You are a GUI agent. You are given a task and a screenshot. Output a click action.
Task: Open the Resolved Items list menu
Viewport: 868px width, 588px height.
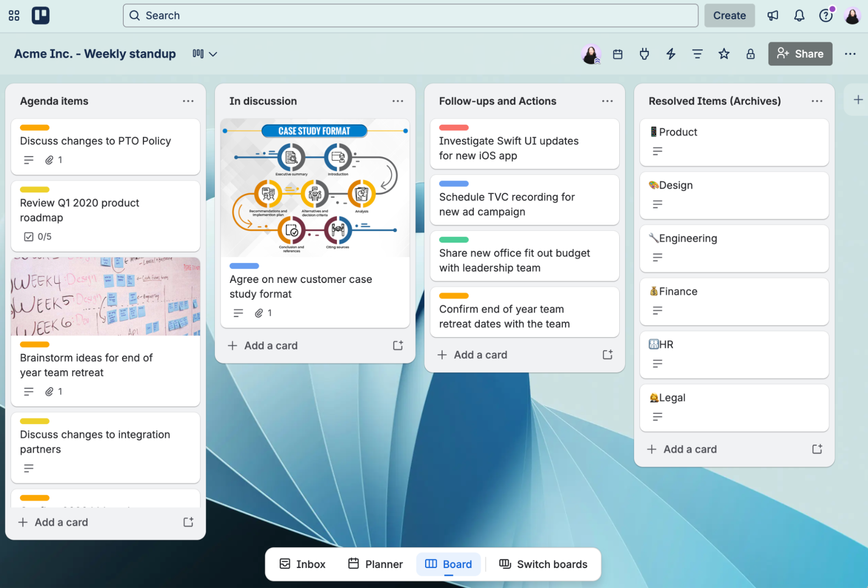click(x=816, y=101)
